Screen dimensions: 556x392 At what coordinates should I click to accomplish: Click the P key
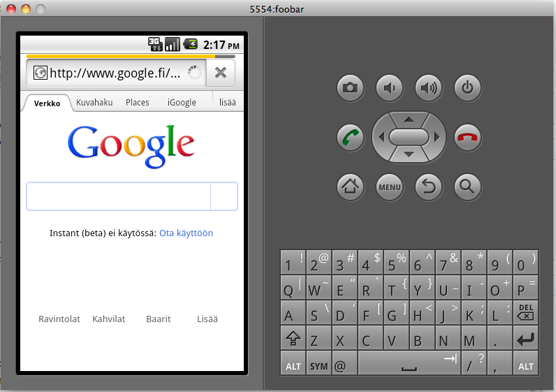pyautogui.click(x=525, y=287)
